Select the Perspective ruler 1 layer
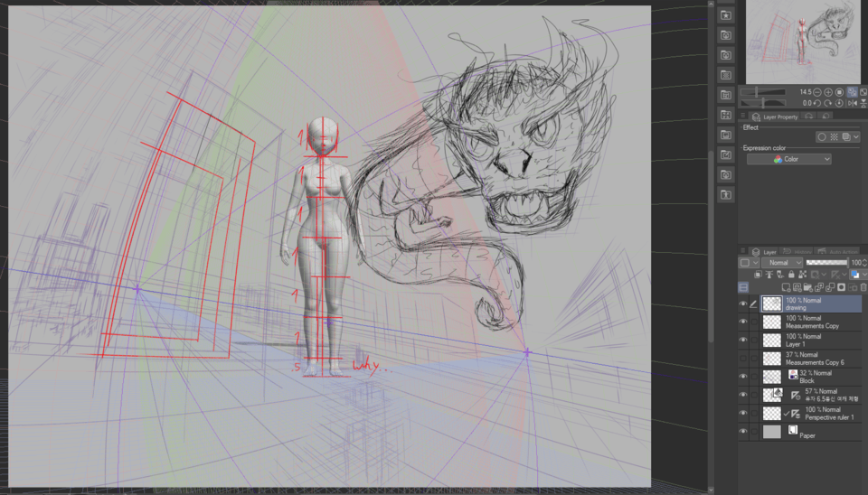The height and width of the screenshot is (495, 868). [812, 413]
